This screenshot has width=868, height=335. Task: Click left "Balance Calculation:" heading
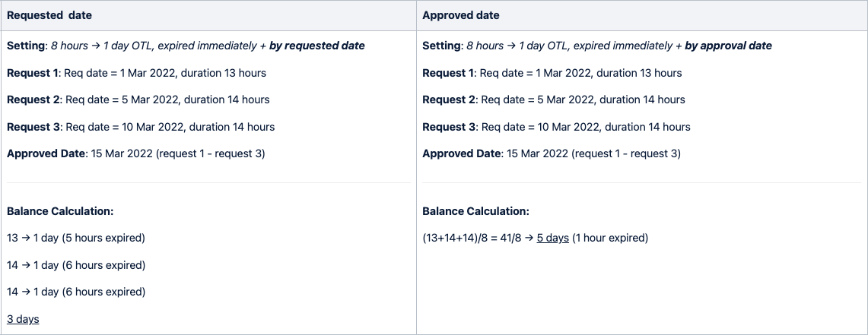60,211
